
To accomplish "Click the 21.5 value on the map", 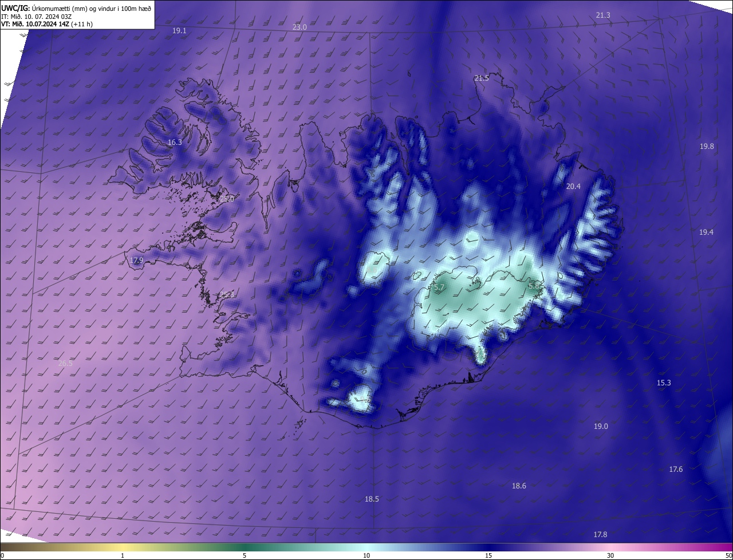I will coord(482,78).
